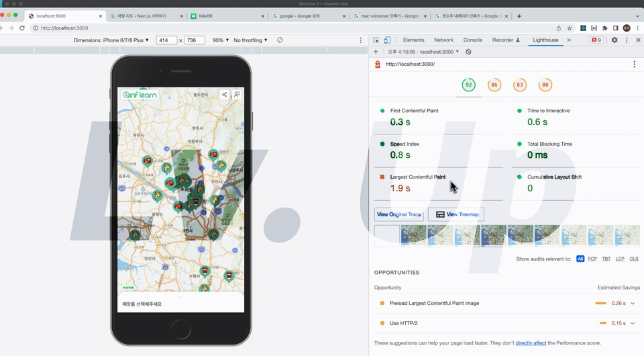Click the 매장을 선택해주세요 bottom sheet
644x356 pixels.
180,303
